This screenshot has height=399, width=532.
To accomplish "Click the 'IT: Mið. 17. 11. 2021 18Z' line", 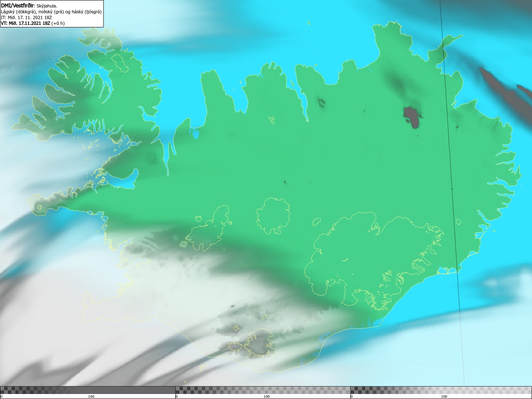I will pos(26,17).
